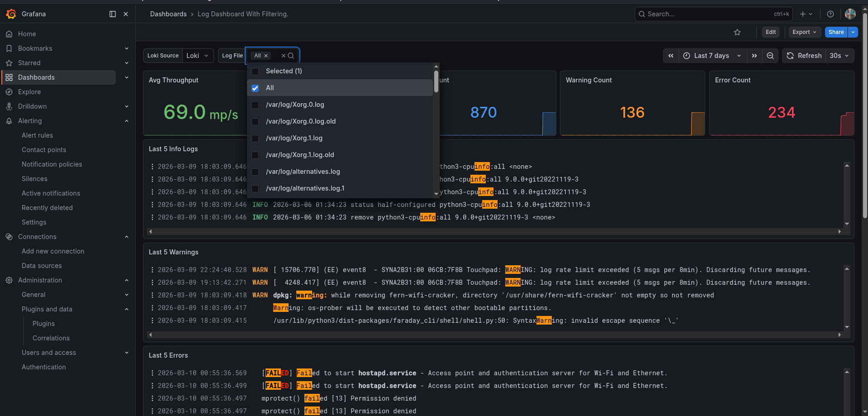This screenshot has height=416, width=868.
Task: Open the 30s refresh interval dropdown
Action: coord(840,56)
